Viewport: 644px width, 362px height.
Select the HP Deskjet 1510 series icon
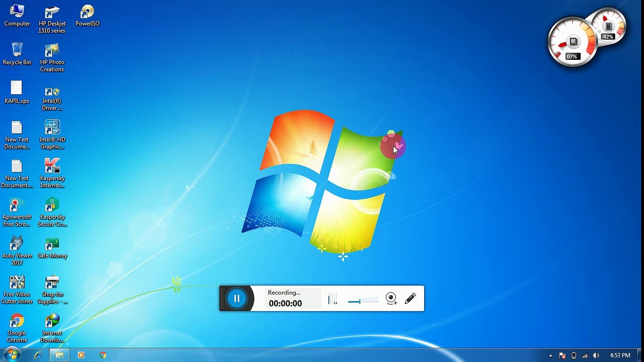(x=52, y=19)
